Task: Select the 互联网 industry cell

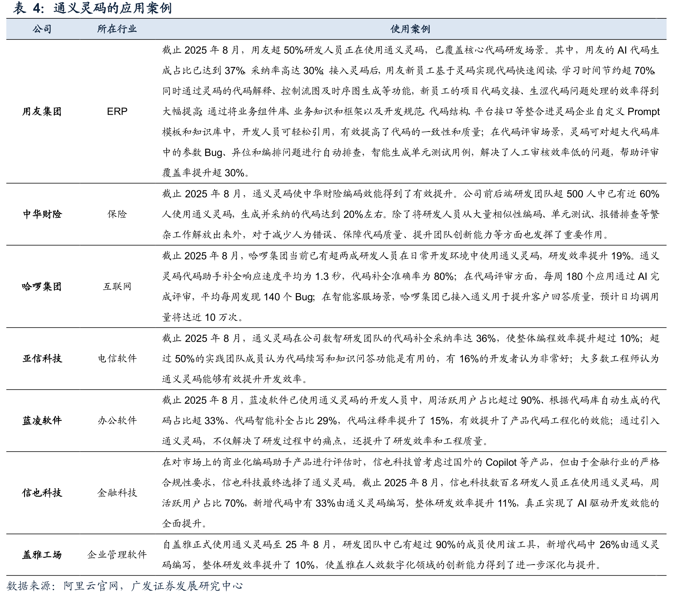Action: click(117, 287)
